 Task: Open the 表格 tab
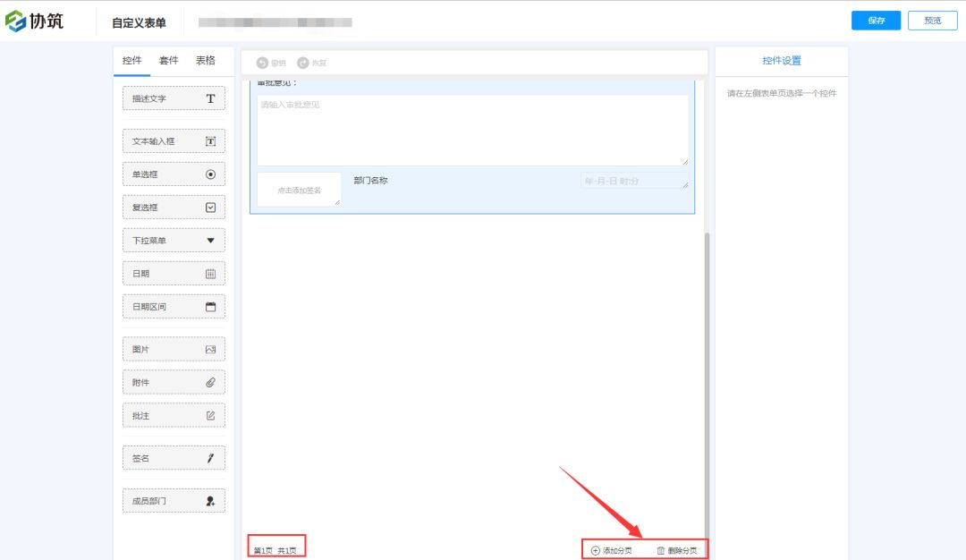(x=206, y=61)
